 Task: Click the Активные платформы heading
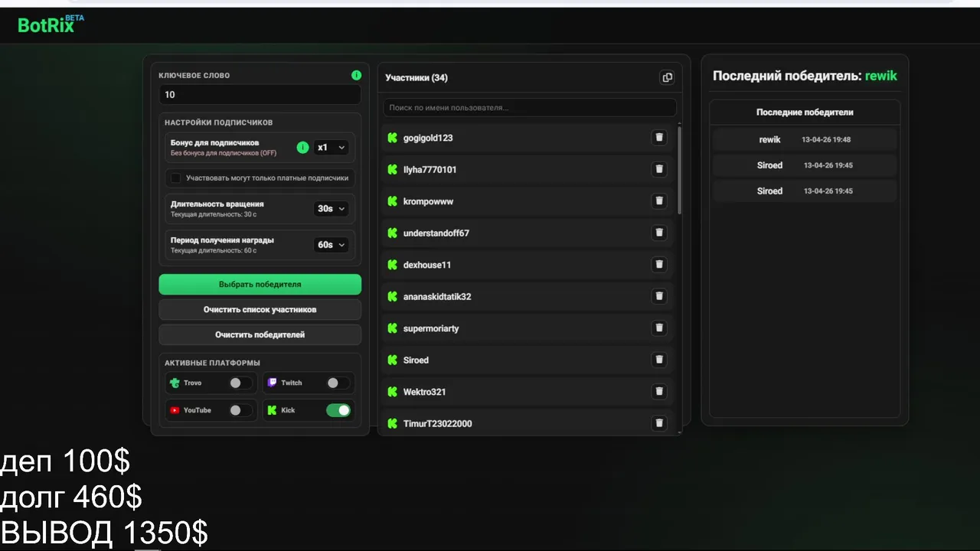pyautogui.click(x=212, y=363)
